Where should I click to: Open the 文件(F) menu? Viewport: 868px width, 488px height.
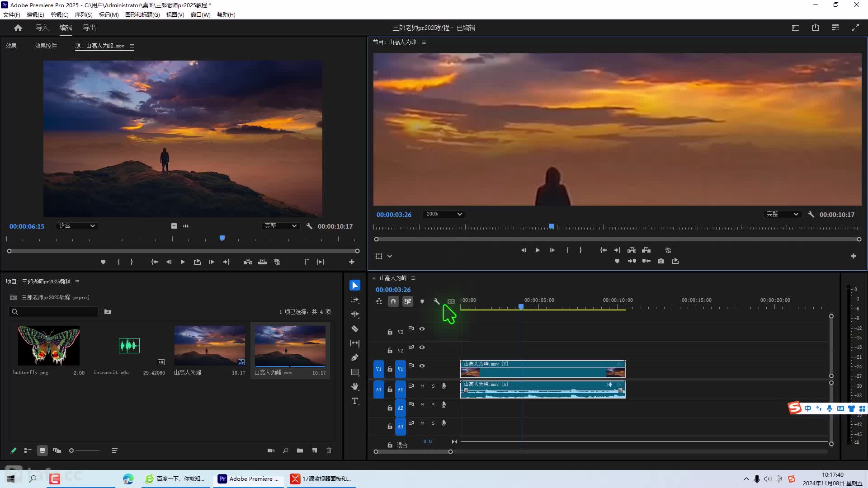tap(12, 15)
